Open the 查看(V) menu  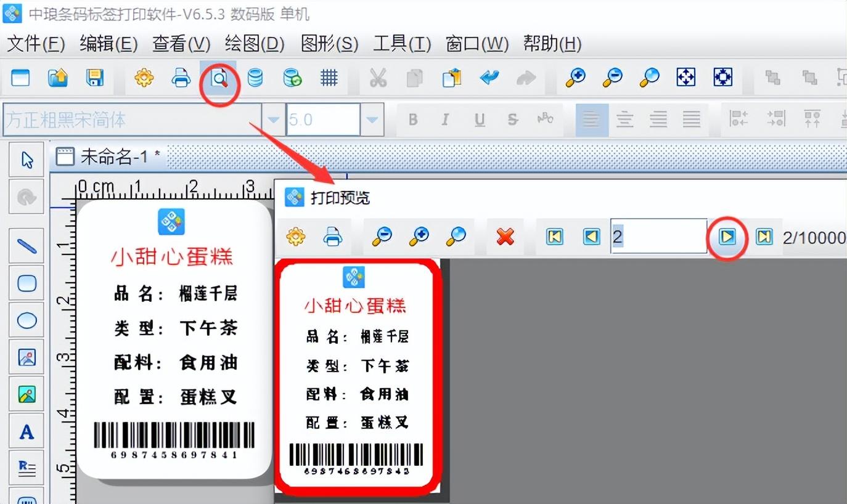coord(181,44)
